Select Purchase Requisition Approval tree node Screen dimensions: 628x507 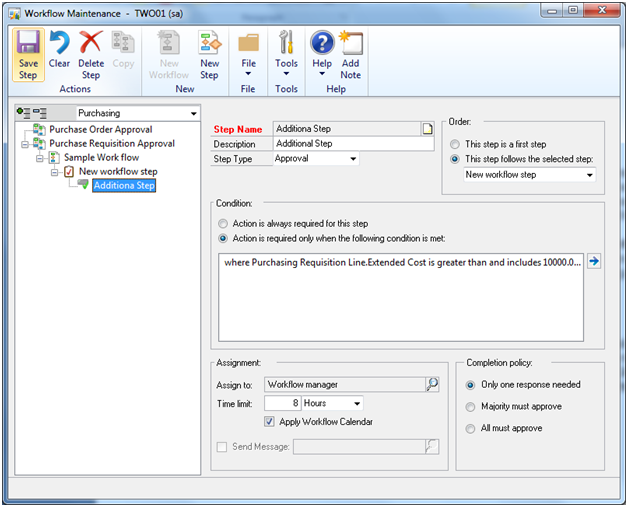click(x=112, y=143)
